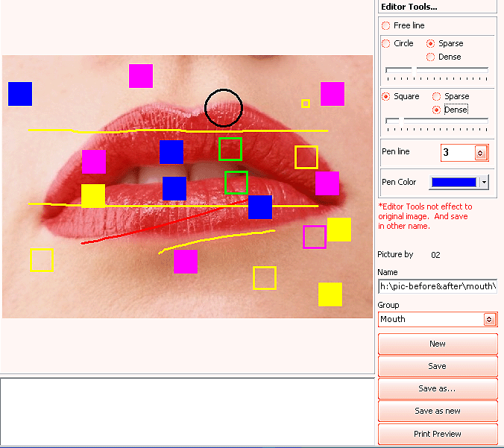Click the Pen Color label
Screen dimensions: 504x448
pos(399,182)
